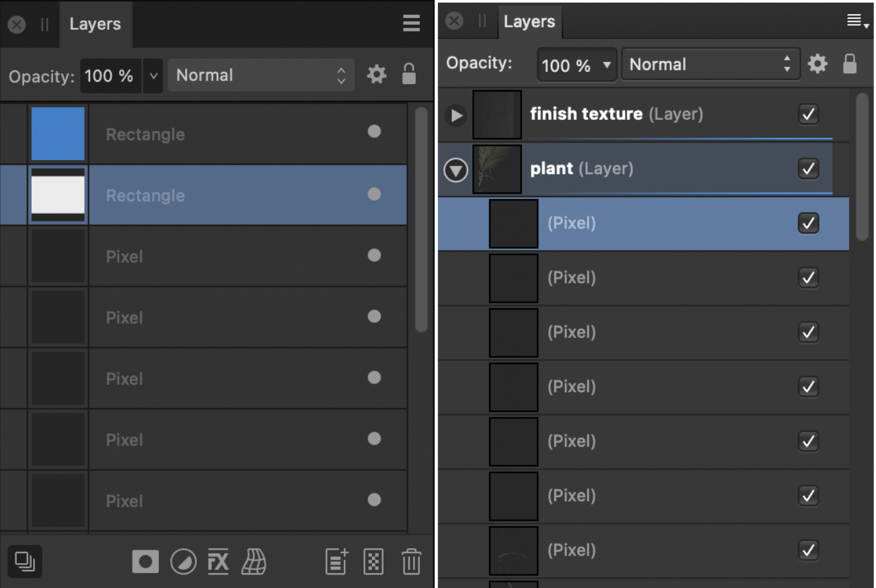Toggle the Edit All Layers icon
This screenshot has height=588, width=876.
(x=25, y=561)
